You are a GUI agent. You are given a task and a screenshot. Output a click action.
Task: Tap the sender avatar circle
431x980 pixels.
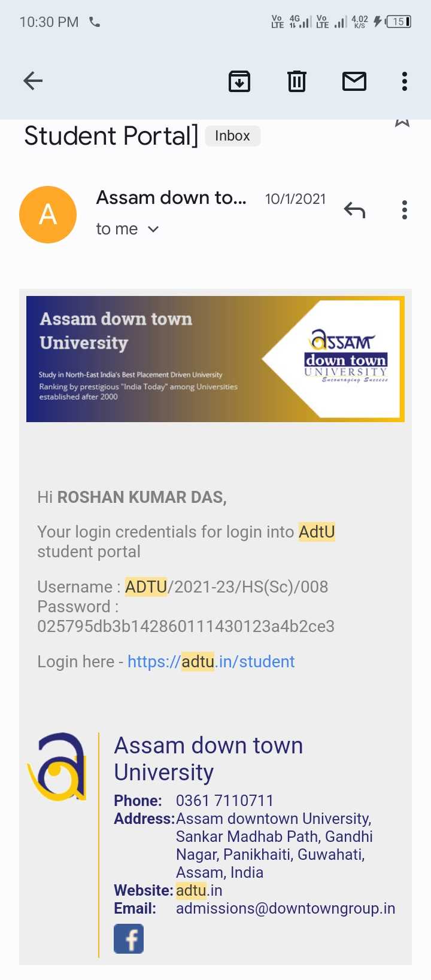[x=48, y=214]
